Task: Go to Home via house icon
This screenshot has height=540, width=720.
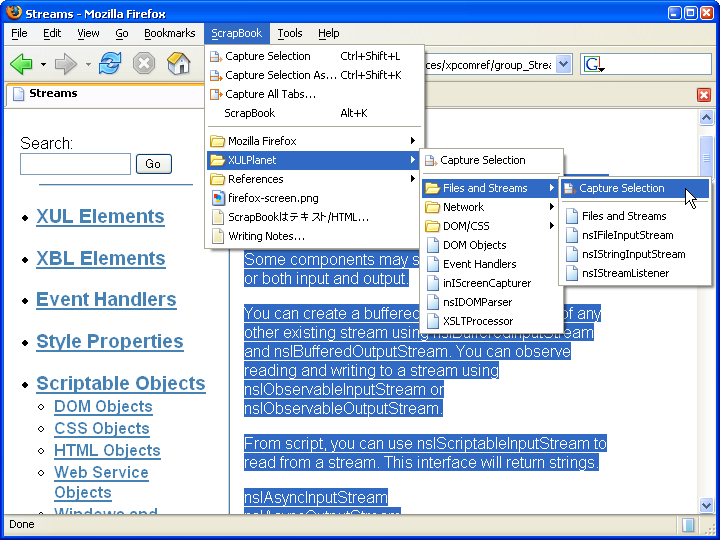Action: click(178, 64)
